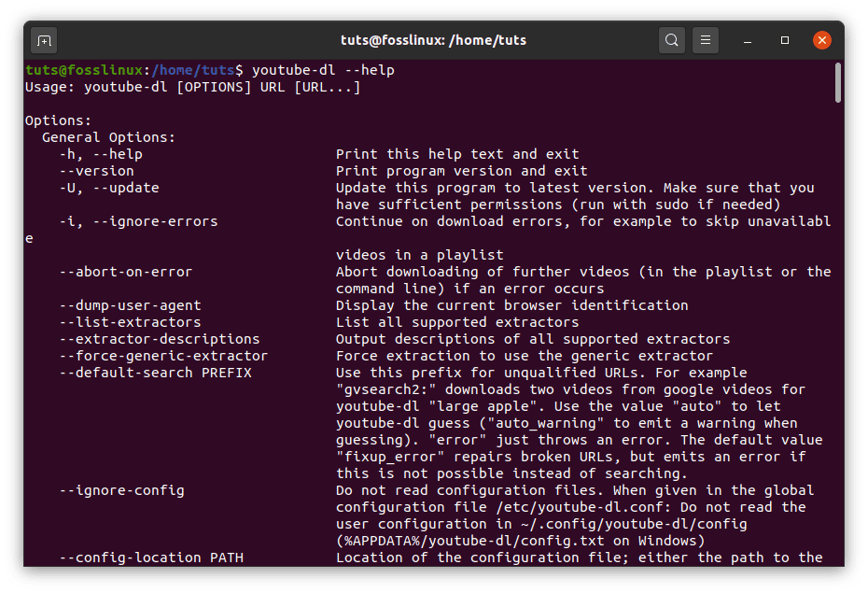
Task: Click the Usage: youtube-dl [OPTIONS] line
Action: [x=192, y=88]
